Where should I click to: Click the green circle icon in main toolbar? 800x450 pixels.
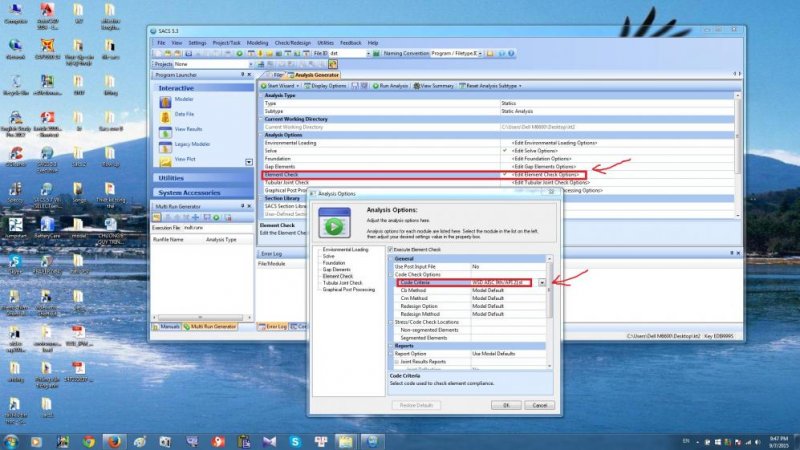point(239,54)
